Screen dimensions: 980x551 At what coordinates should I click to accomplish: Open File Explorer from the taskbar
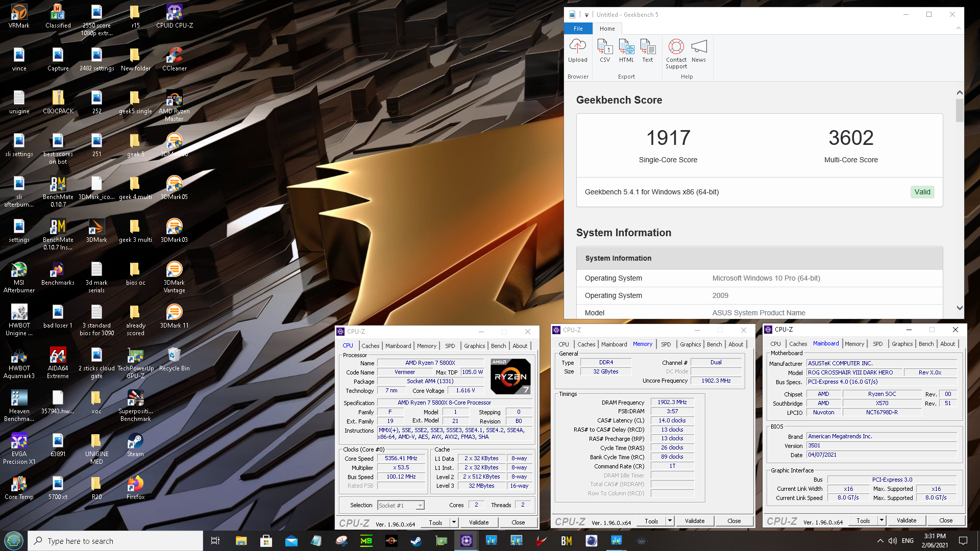[x=241, y=541]
